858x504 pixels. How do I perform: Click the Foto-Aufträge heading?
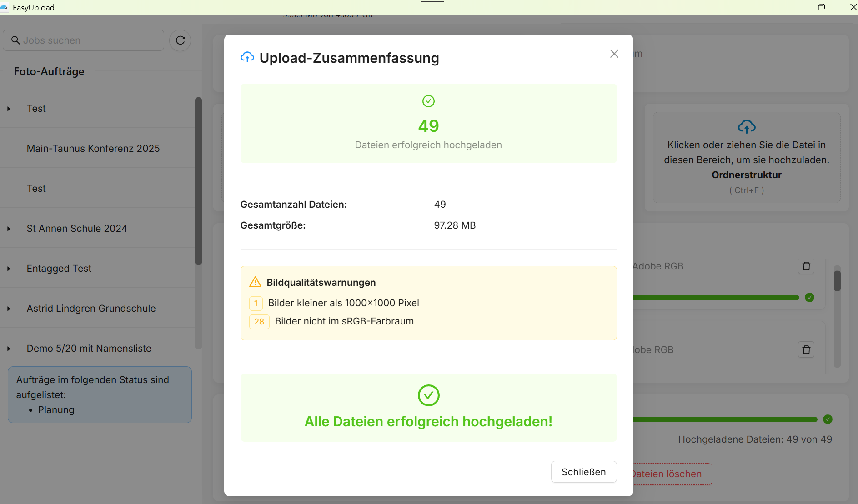coord(49,71)
